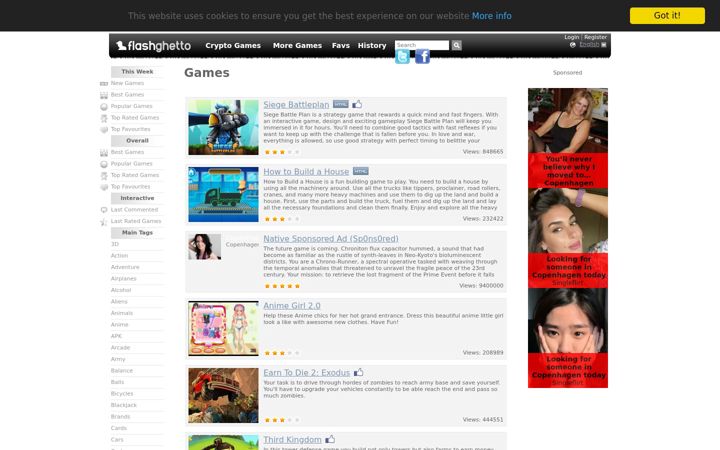Focus the Search input field

click(422, 45)
